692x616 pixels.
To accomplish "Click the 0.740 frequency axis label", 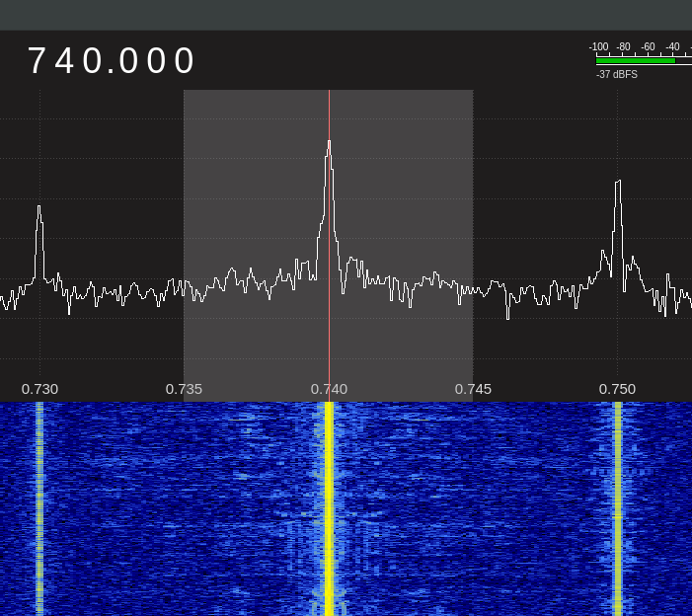I will 329,389.
